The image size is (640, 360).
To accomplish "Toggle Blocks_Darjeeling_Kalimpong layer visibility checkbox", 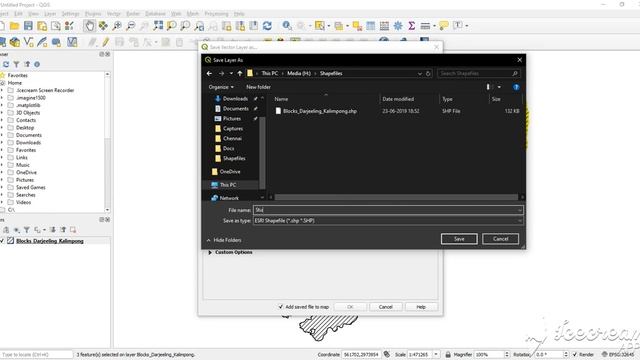I will coord(2,241).
